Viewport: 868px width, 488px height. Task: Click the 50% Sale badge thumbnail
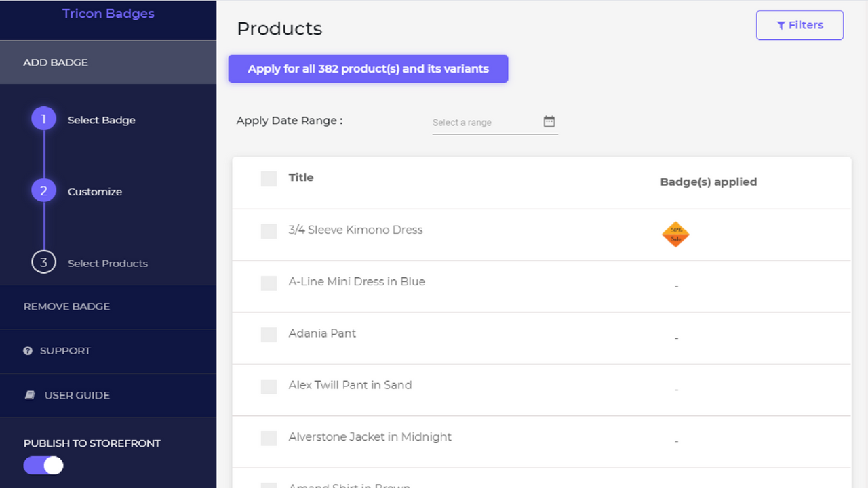(x=675, y=234)
